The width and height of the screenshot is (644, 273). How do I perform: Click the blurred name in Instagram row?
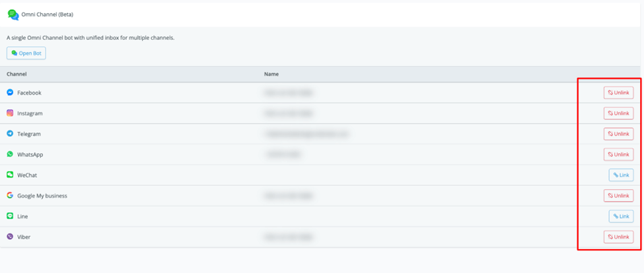(289, 114)
